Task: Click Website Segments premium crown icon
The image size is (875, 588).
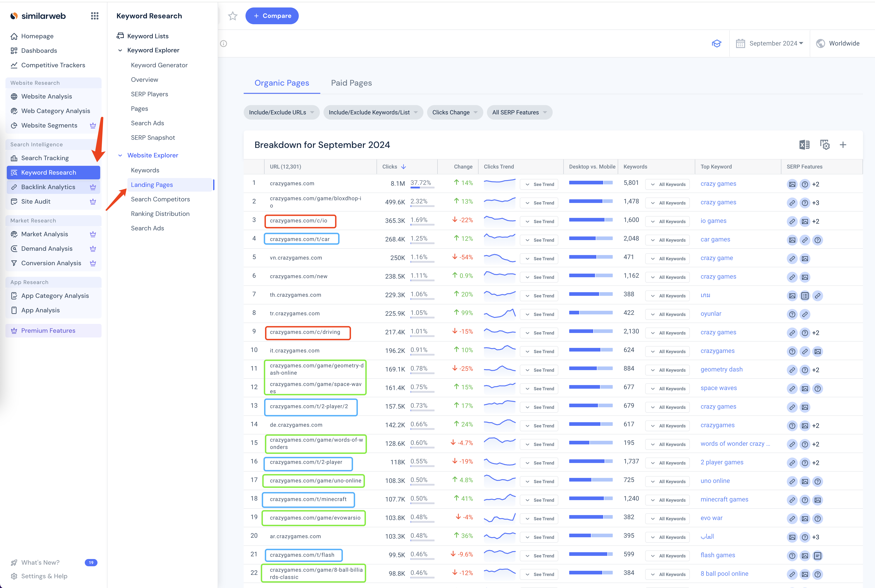Action: [x=93, y=126]
